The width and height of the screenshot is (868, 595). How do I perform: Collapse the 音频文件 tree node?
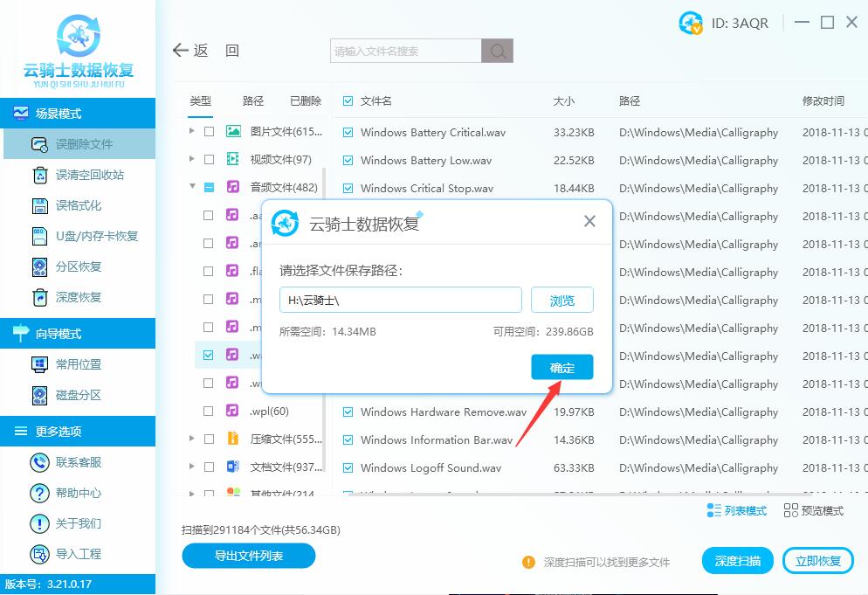[x=192, y=186]
